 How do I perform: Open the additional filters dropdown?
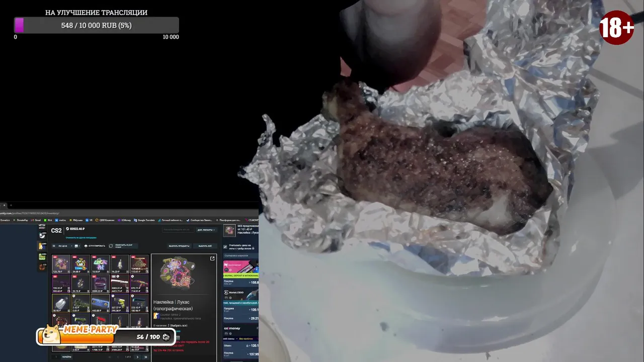pos(206,230)
